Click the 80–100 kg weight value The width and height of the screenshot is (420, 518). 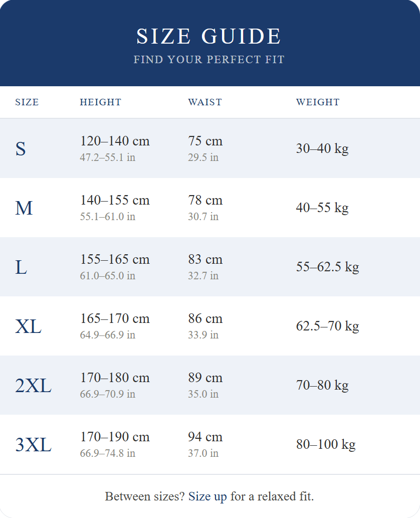326,444
